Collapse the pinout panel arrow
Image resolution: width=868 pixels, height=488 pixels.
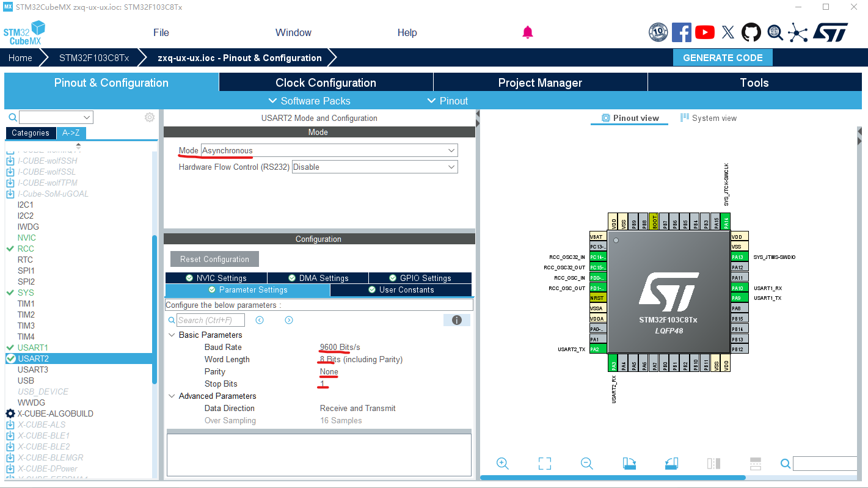coord(478,123)
